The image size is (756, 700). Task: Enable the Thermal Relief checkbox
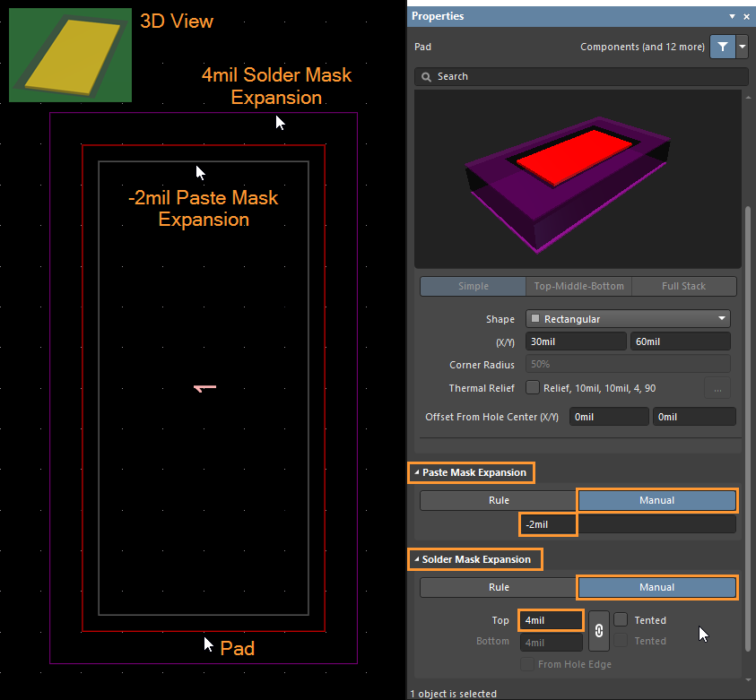pos(533,387)
